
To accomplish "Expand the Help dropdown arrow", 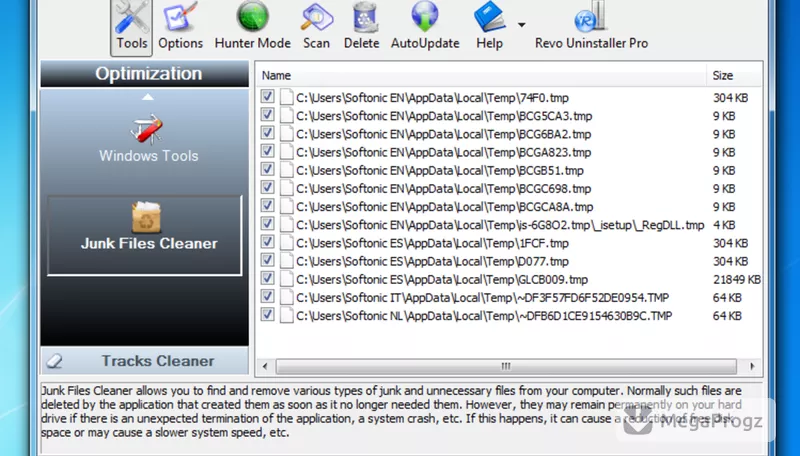I will pos(521,24).
